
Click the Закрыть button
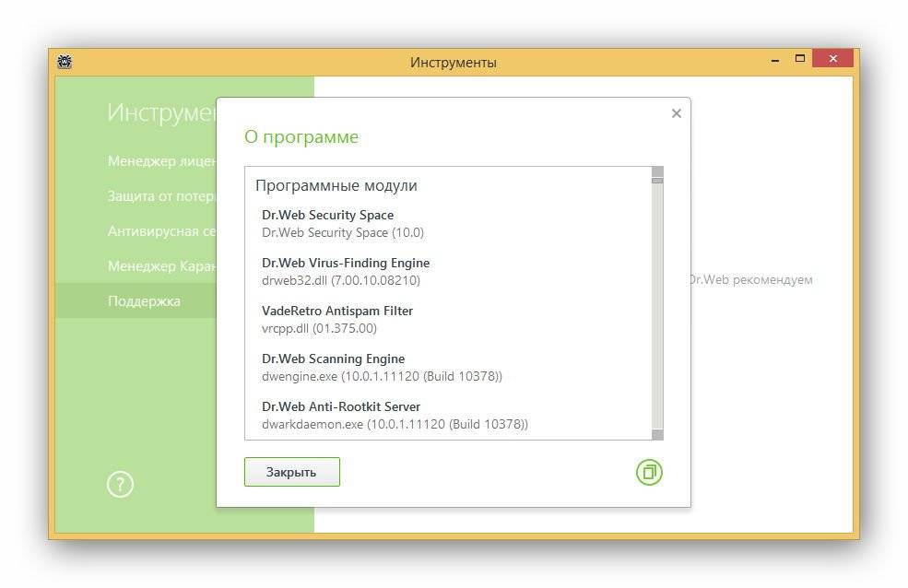click(x=292, y=472)
